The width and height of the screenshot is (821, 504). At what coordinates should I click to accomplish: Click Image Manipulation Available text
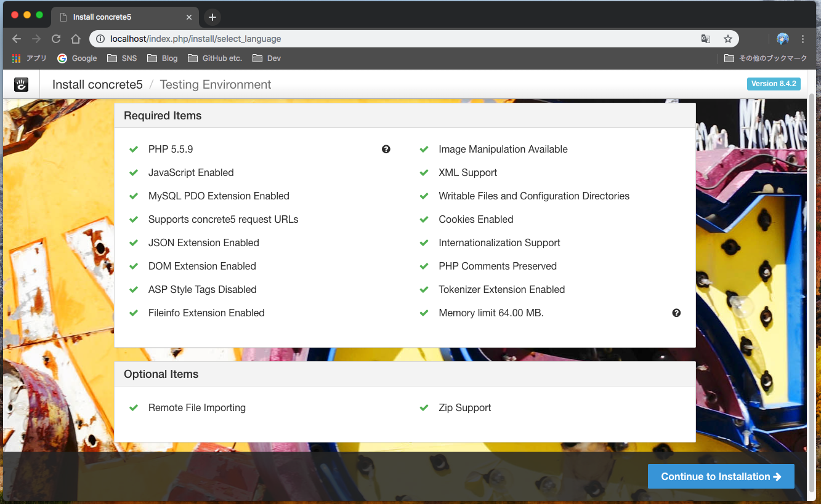pyautogui.click(x=503, y=149)
